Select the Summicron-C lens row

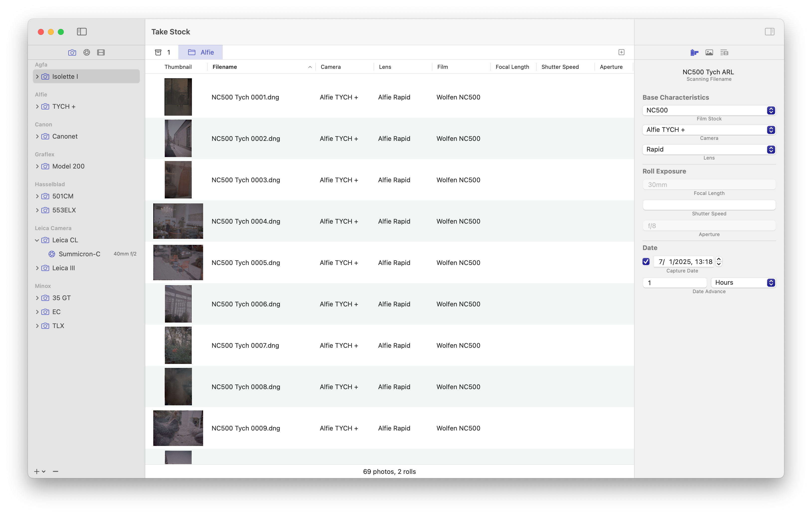[86, 254]
